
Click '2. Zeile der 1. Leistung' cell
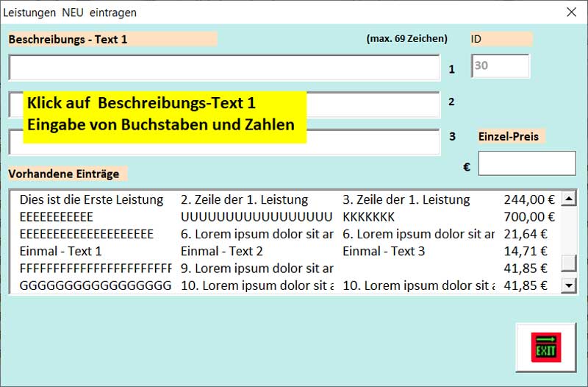point(245,199)
